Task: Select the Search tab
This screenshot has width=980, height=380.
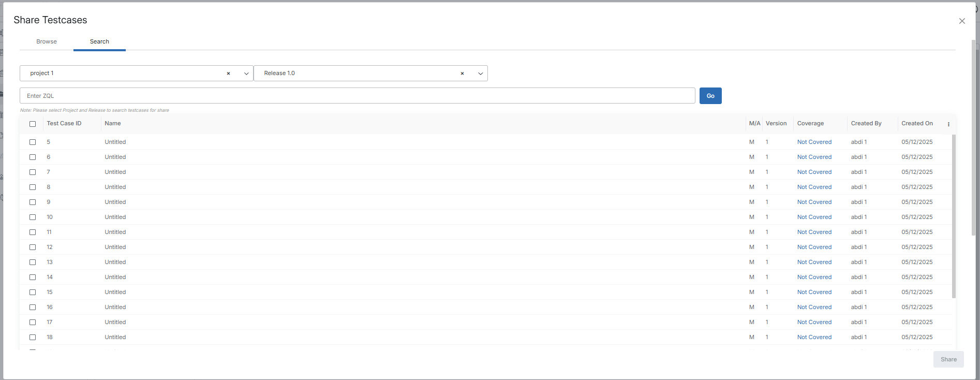Action: click(x=99, y=41)
